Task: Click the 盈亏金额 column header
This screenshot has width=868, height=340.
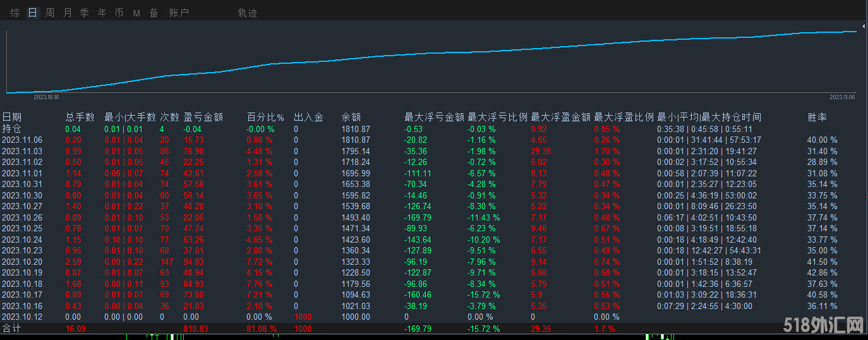Action: (203, 117)
